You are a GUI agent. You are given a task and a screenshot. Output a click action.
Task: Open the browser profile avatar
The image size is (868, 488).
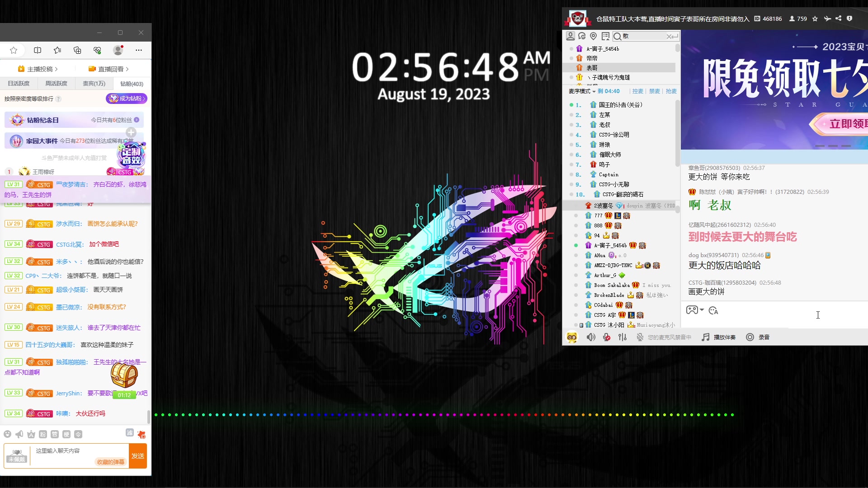(118, 50)
